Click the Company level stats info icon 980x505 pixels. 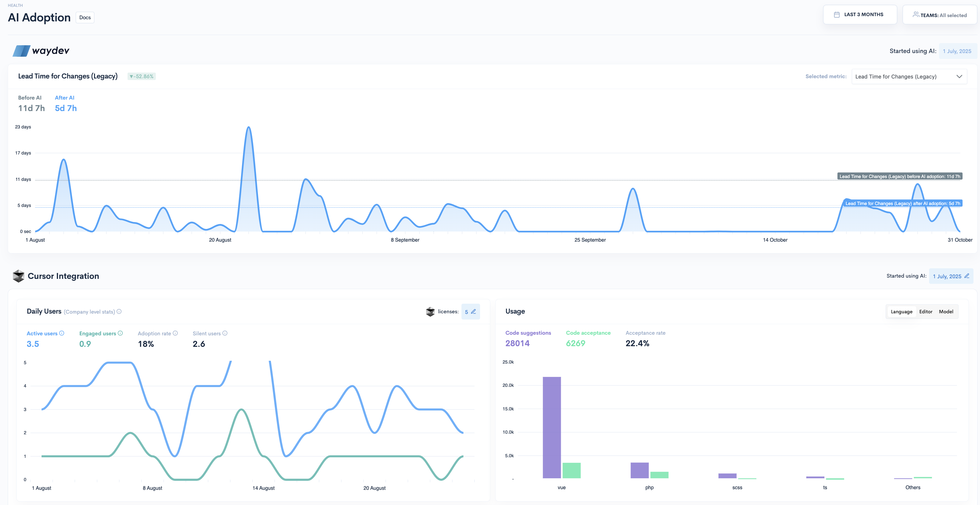(119, 311)
